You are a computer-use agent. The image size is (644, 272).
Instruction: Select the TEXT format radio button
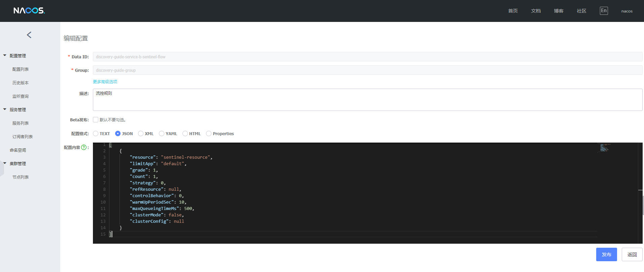pos(96,133)
